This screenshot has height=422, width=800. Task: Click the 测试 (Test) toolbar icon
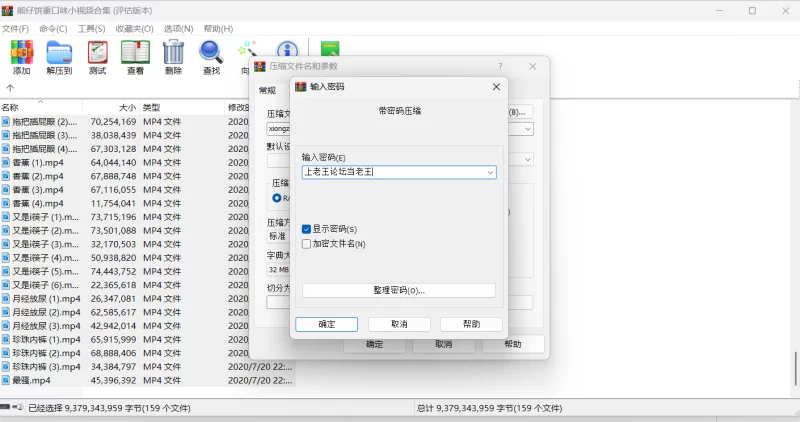[x=97, y=52]
